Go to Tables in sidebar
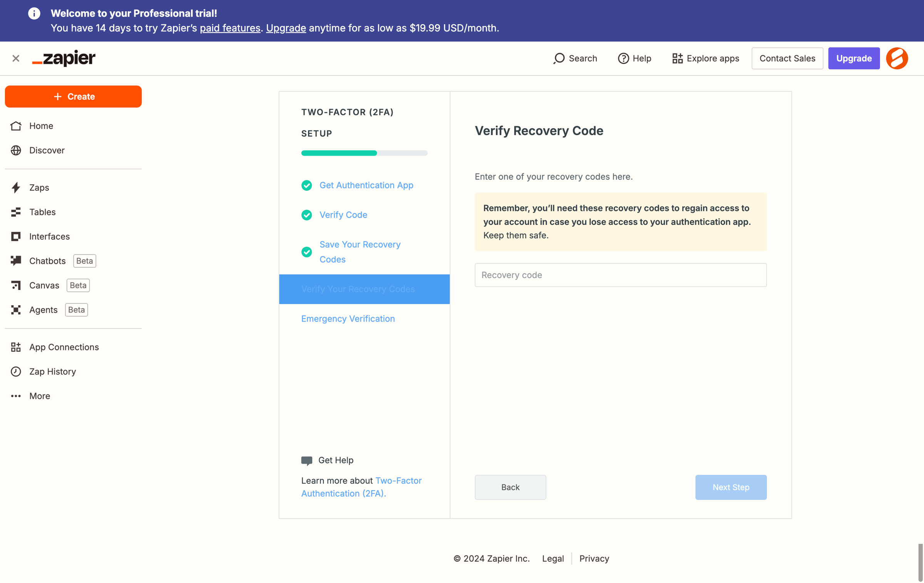924x583 pixels. click(x=73, y=212)
